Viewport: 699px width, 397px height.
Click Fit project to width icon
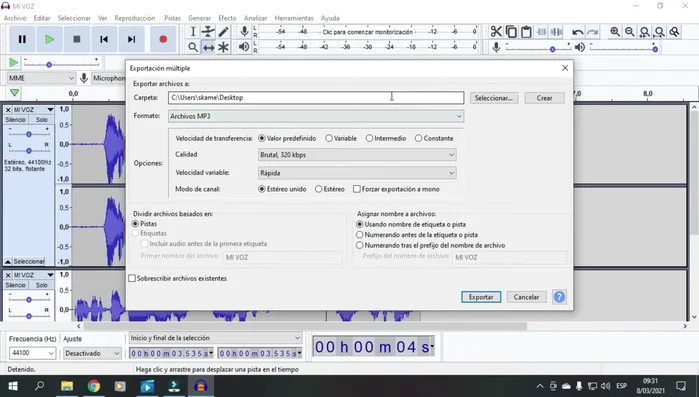tap(659, 32)
